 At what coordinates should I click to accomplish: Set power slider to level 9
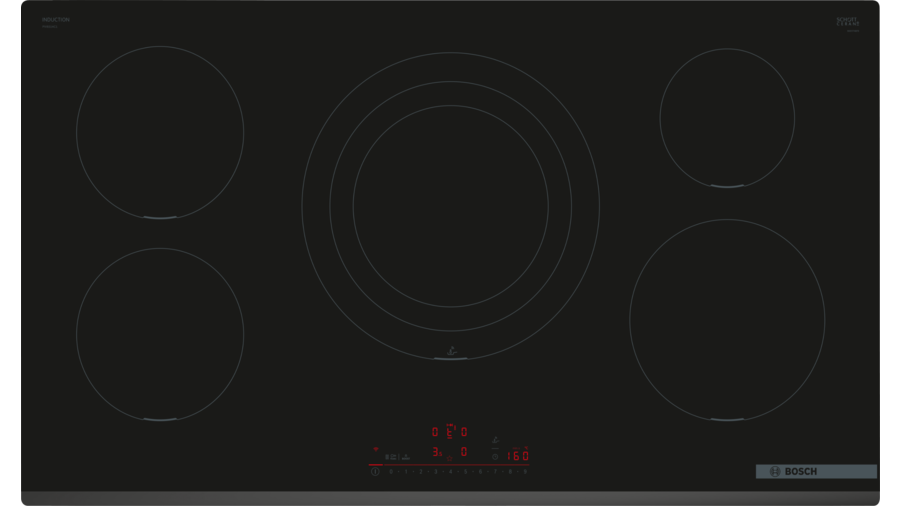[525, 471]
